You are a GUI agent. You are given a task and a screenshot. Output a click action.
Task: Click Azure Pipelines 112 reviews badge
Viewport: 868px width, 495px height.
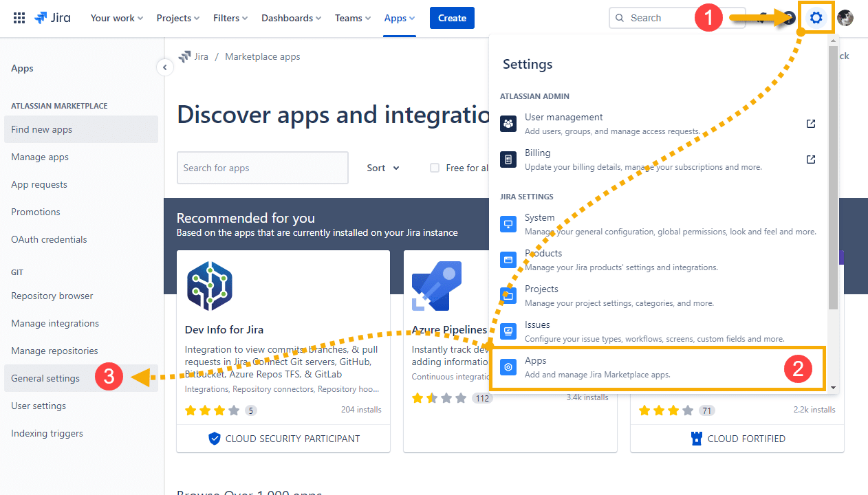point(482,398)
